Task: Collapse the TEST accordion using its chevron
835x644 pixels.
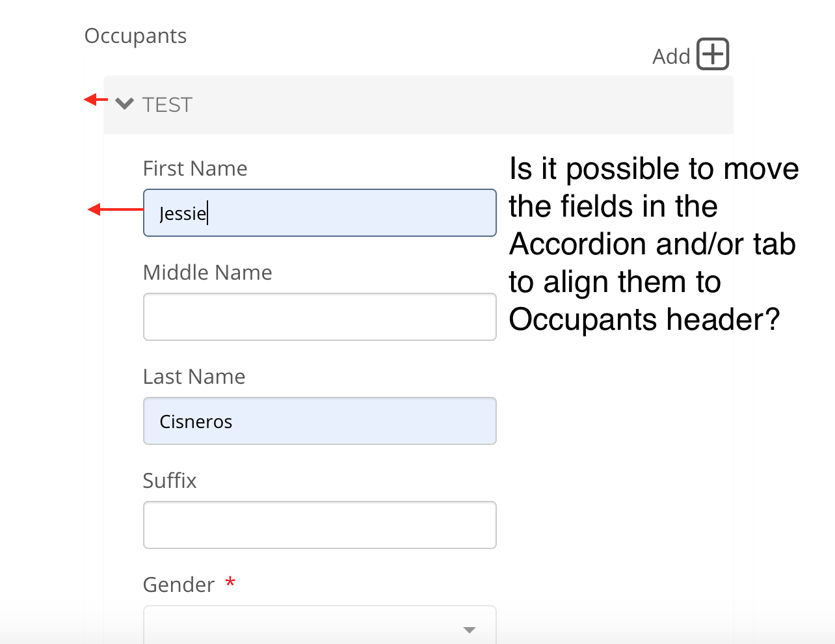Action: tap(124, 103)
